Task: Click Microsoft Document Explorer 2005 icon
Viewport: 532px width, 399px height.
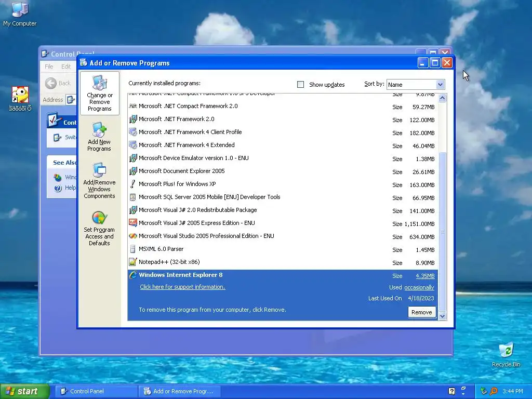Action: pyautogui.click(x=132, y=171)
